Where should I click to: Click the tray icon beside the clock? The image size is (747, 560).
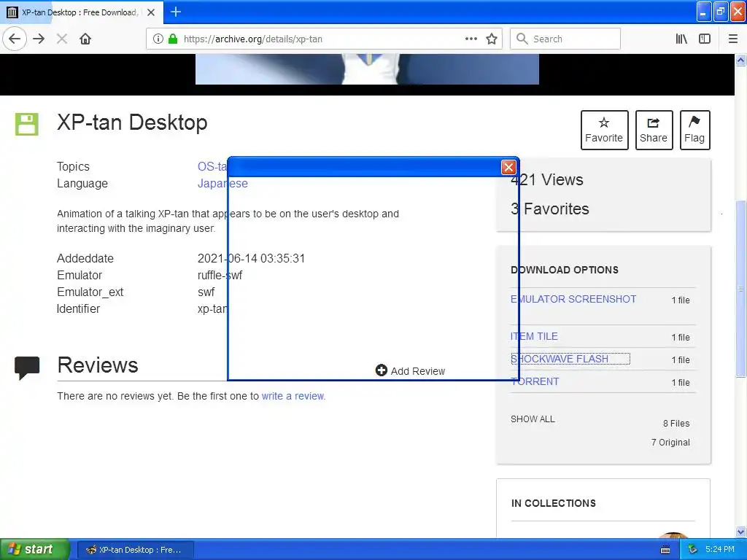[692, 550]
